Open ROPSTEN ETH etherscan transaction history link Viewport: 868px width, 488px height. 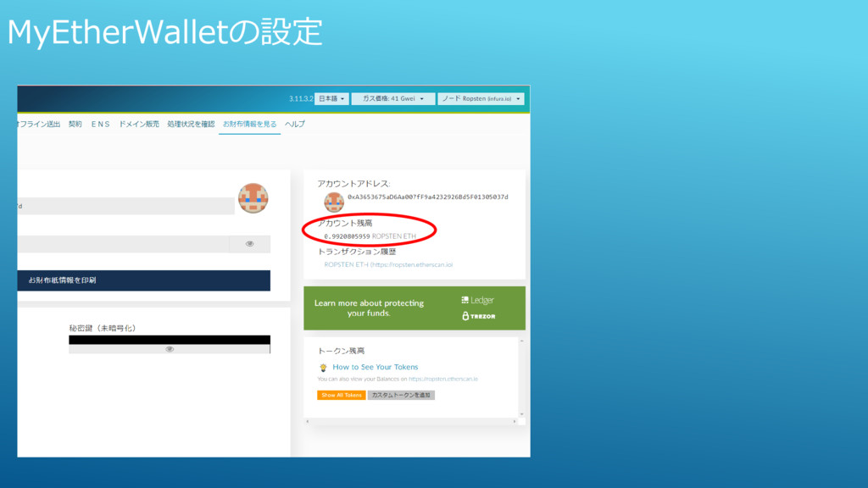click(388, 264)
